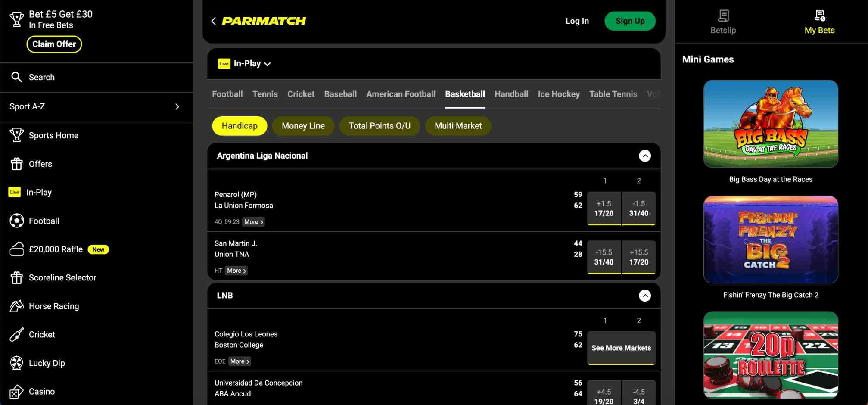
Task: Open the Search sidebar icon
Action: click(x=17, y=77)
